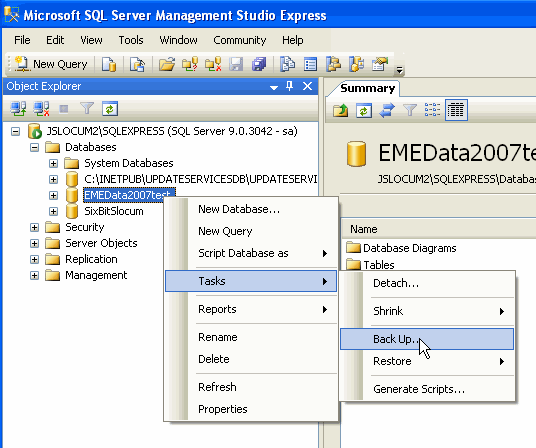Choose New Query in context menu

[x=251, y=231]
